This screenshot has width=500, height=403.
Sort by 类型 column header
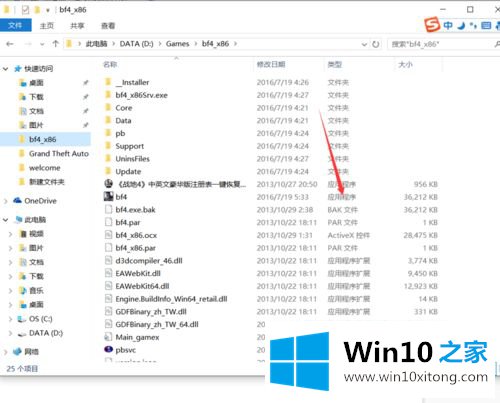pyautogui.click(x=335, y=64)
